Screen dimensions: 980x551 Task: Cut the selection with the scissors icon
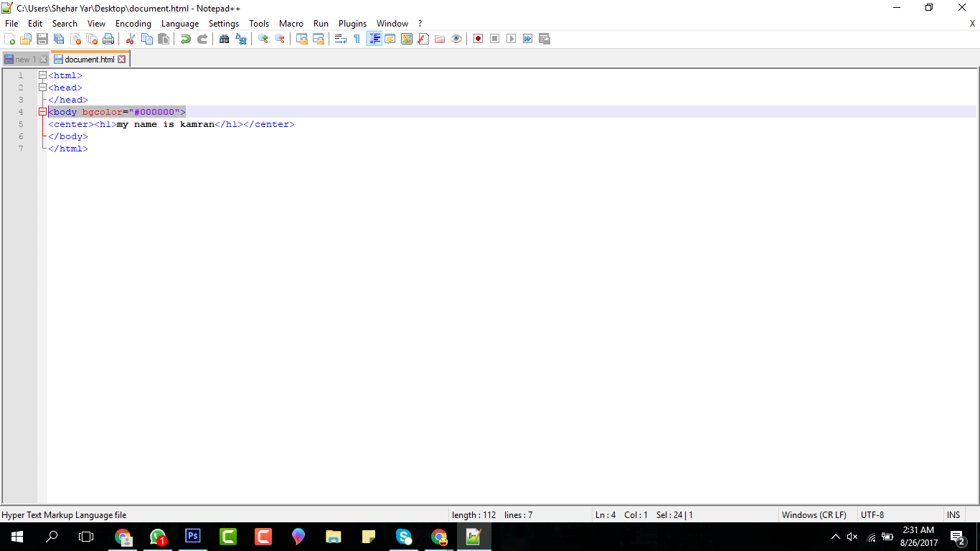pos(131,39)
